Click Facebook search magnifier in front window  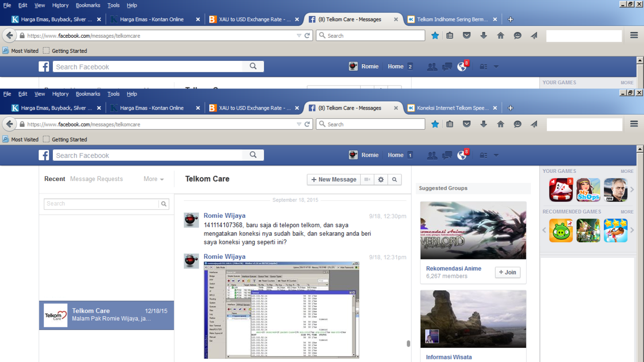(253, 155)
